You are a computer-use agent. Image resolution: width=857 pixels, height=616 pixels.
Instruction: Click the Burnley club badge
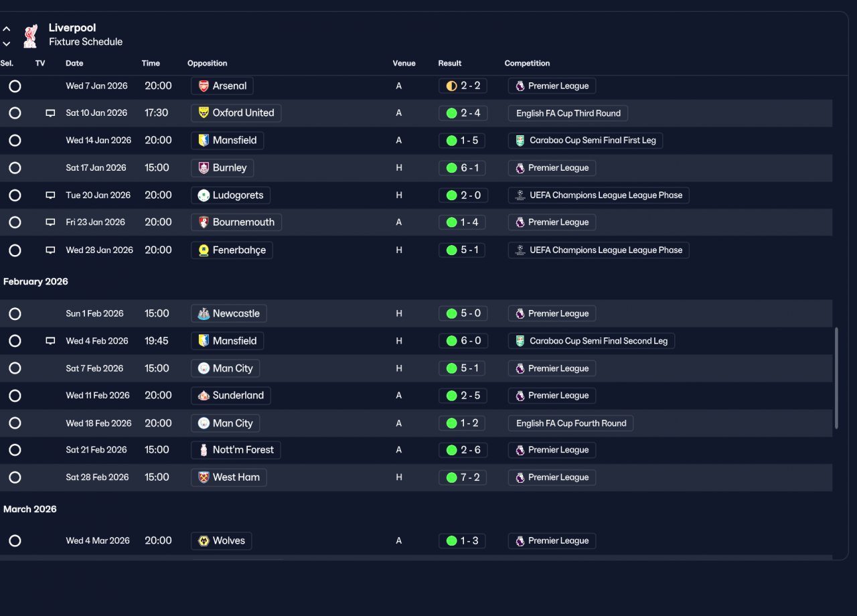pos(204,168)
